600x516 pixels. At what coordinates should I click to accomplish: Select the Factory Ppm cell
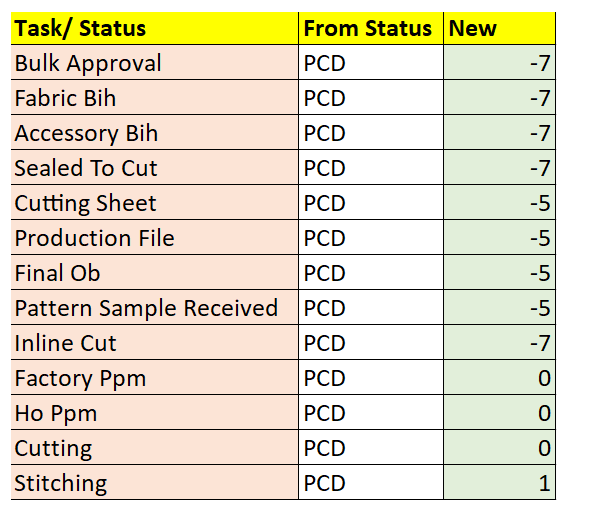click(x=155, y=377)
